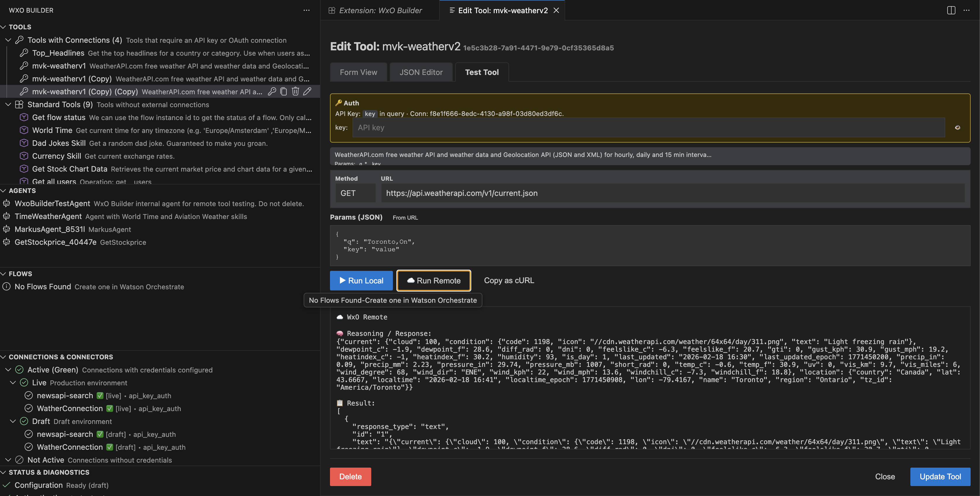
Task: Click Update Tool to save changes
Action: coord(940,477)
